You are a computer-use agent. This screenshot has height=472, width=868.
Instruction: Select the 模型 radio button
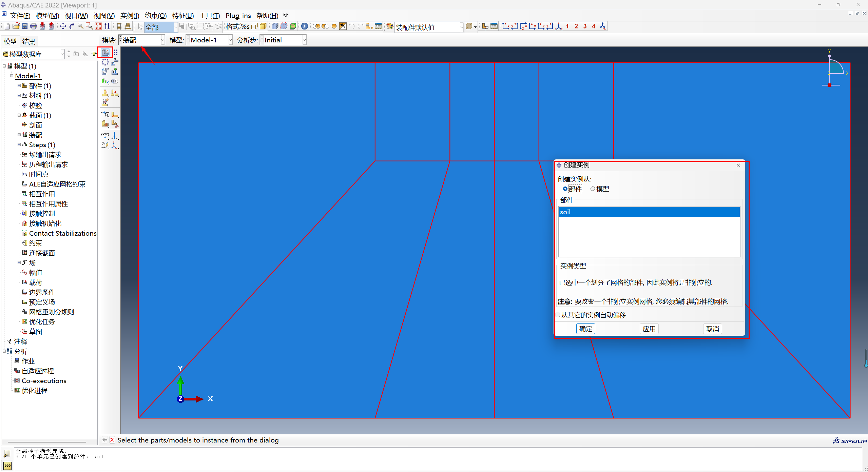[x=593, y=189]
